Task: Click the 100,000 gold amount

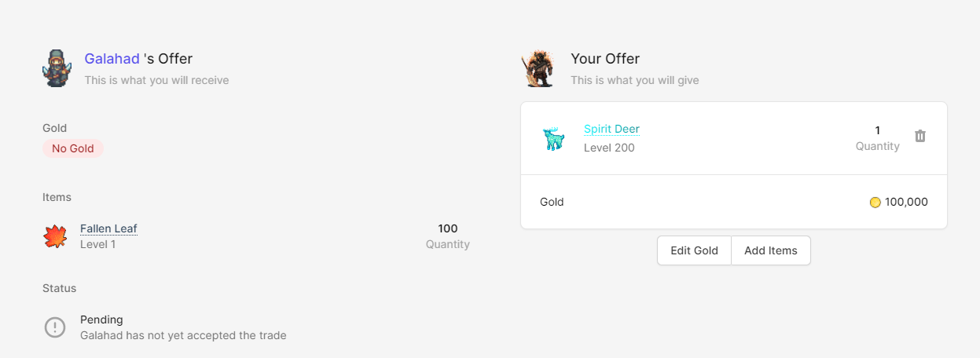Action: click(x=906, y=203)
